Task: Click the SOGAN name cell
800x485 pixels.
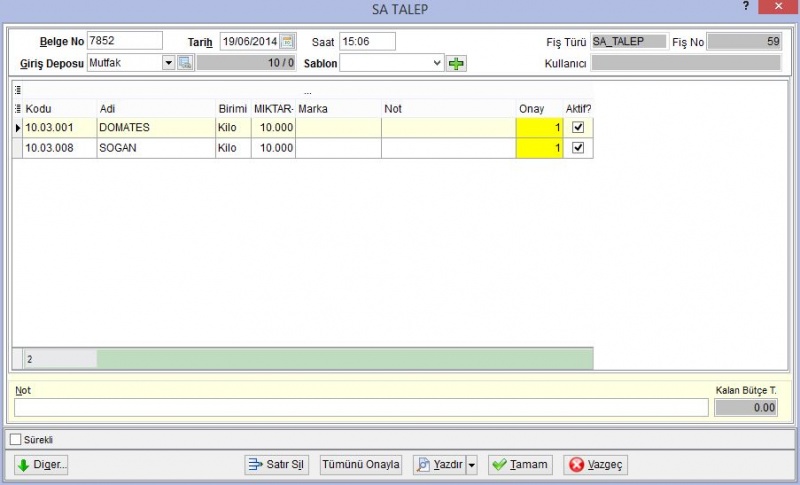Action: click(156, 148)
